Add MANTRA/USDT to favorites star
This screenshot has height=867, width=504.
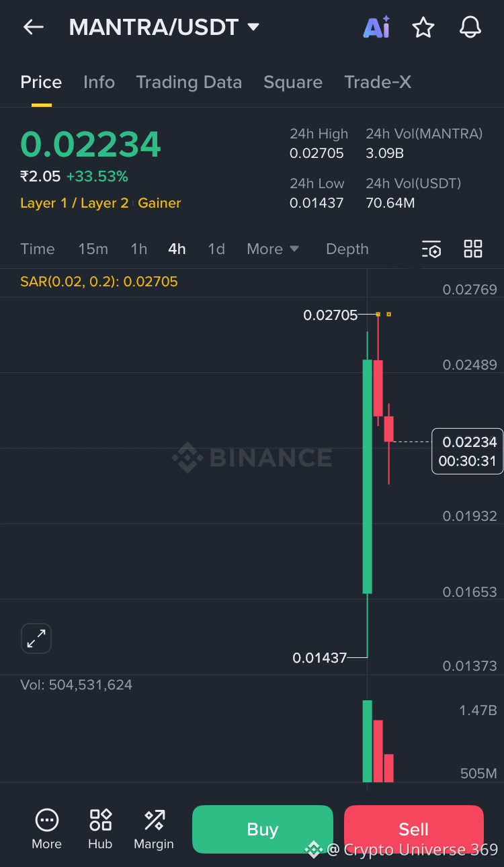pos(423,28)
